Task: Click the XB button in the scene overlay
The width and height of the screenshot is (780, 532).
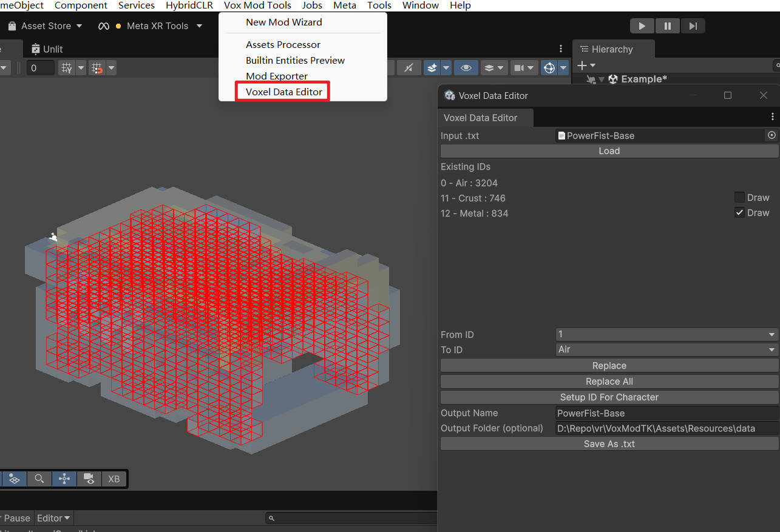Action: [114, 479]
